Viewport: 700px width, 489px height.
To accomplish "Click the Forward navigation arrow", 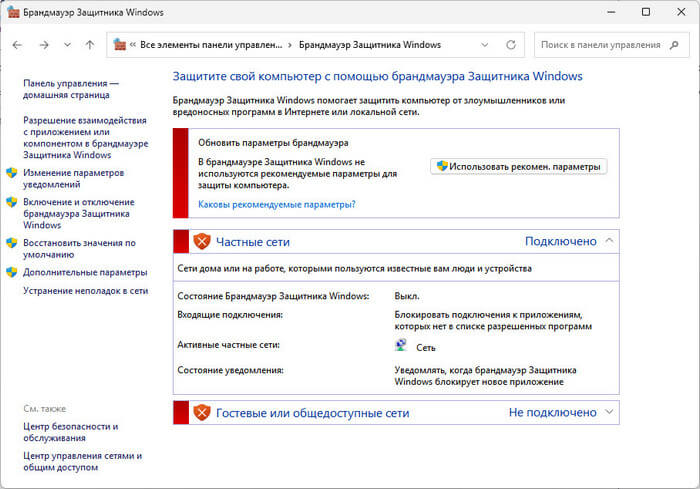I will click(x=43, y=45).
